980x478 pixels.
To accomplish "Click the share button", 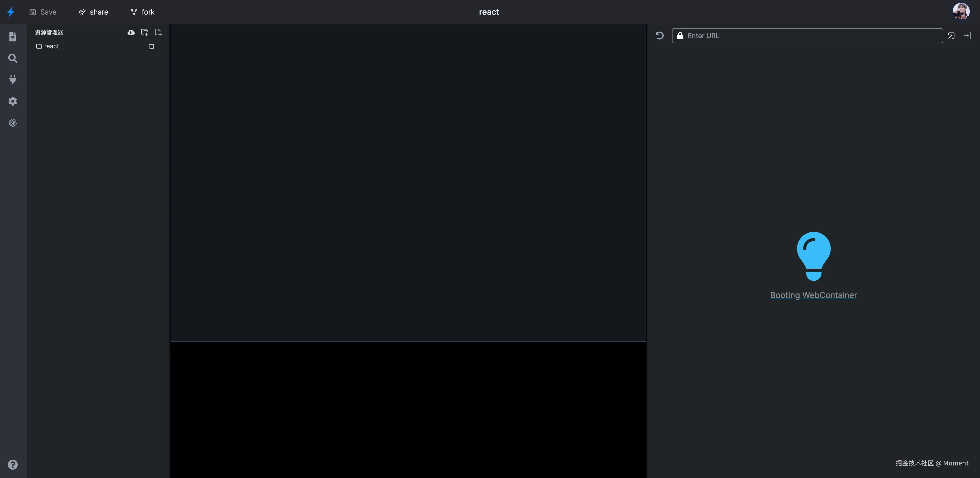I will point(94,12).
